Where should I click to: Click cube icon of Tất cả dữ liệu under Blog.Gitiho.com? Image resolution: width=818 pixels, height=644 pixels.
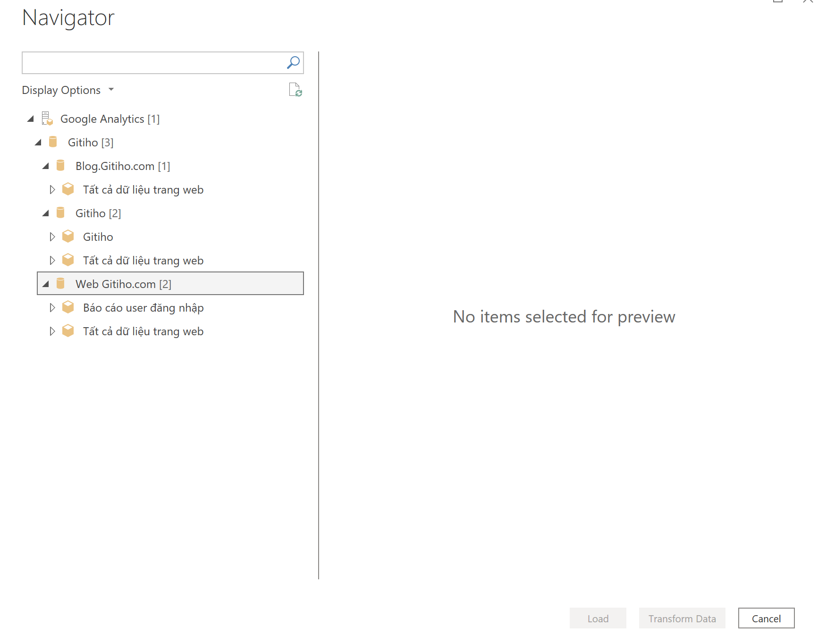click(68, 189)
